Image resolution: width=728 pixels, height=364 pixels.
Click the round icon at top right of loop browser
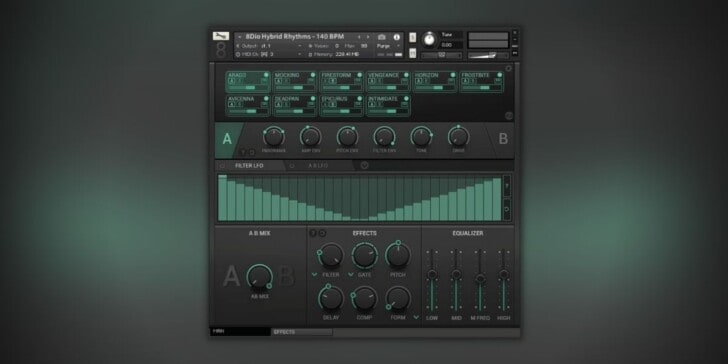pos(509,68)
